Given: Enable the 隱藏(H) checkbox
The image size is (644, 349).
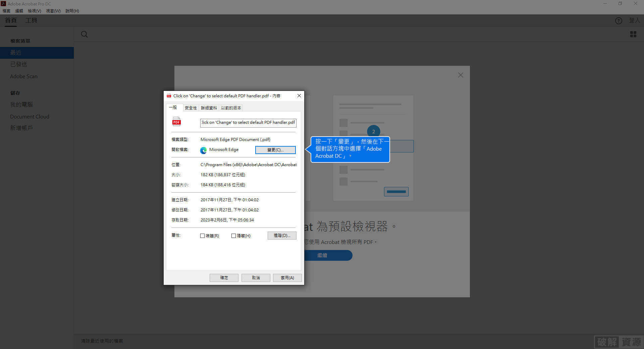Looking at the screenshot, I should point(233,236).
